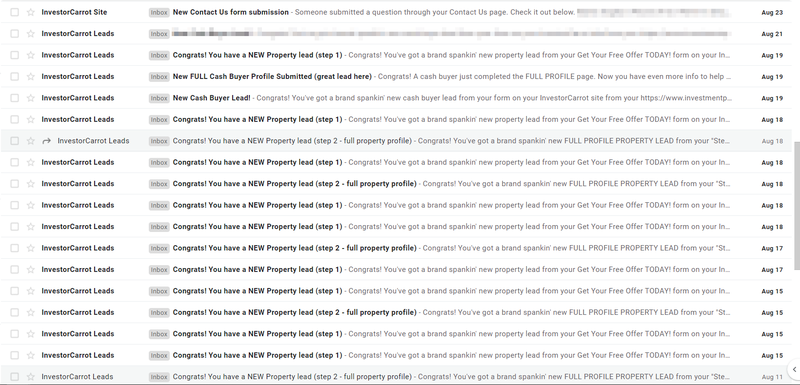800x385 pixels.
Task: Tick the checkbox for New Cash Buyer Lead! email
Action: point(15,98)
